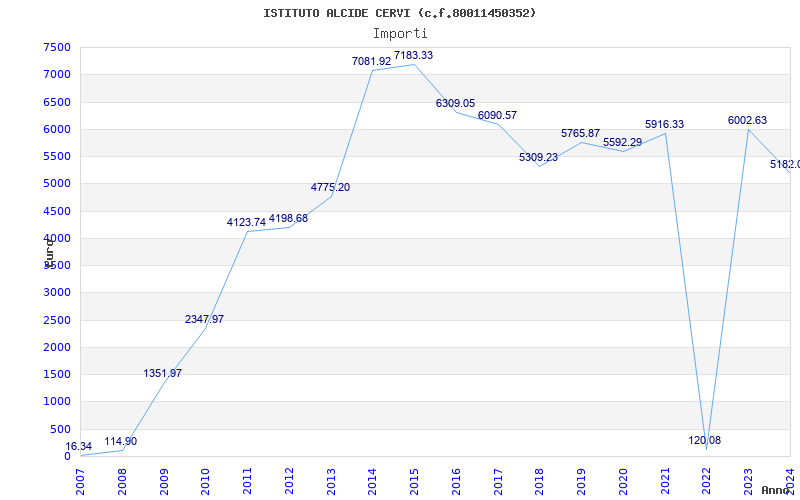Click the 1500 y-axis tick label
Viewport: 800px width, 500px height.
[57, 374]
